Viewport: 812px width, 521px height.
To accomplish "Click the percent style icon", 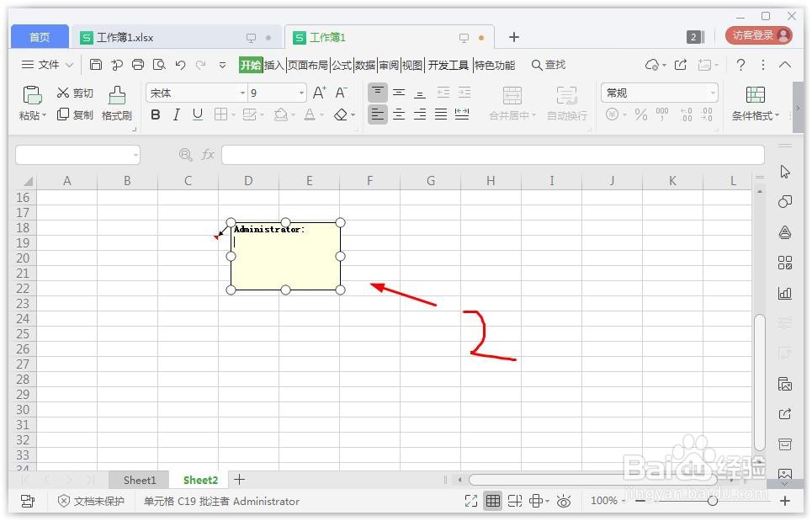I will [641, 114].
